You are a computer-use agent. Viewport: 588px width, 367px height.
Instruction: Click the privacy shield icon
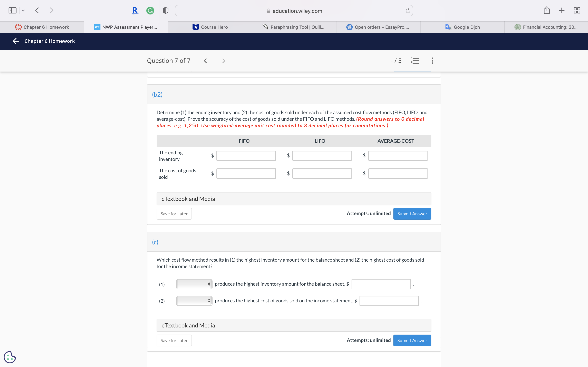165,11
